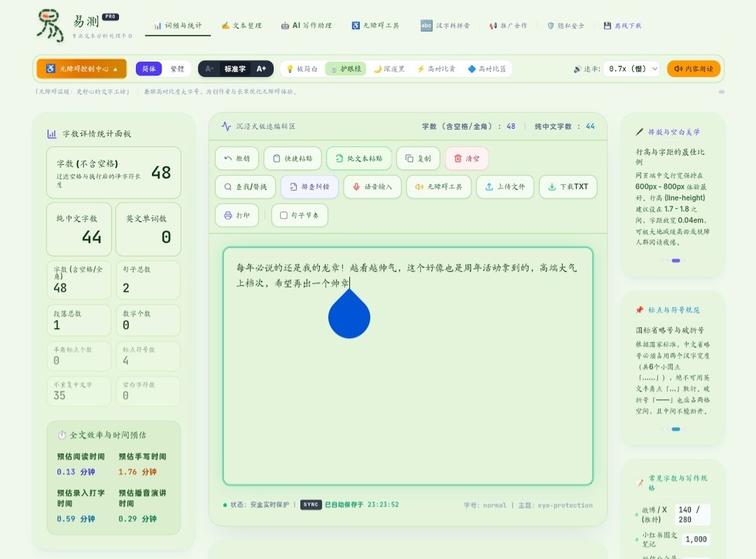Click the pencil icon beside 常见字数与写作规格
This screenshot has width=756, height=559.
point(640,483)
